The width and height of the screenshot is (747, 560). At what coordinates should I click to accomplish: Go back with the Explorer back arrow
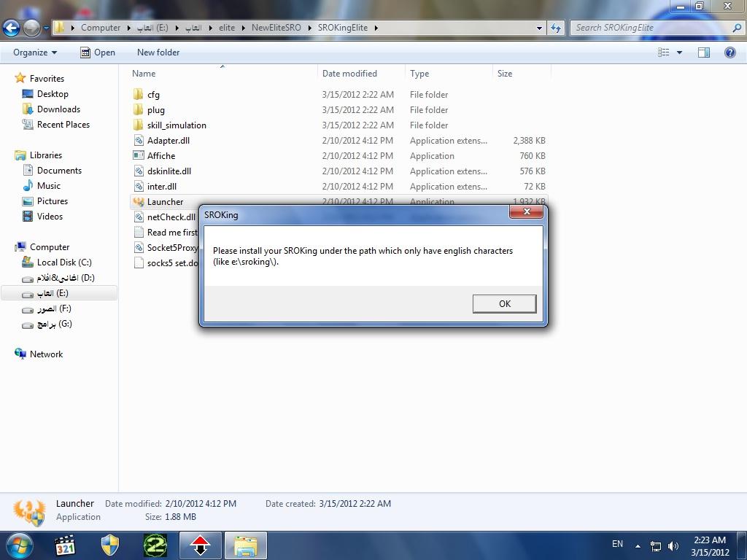pyautogui.click(x=12, y=28)
